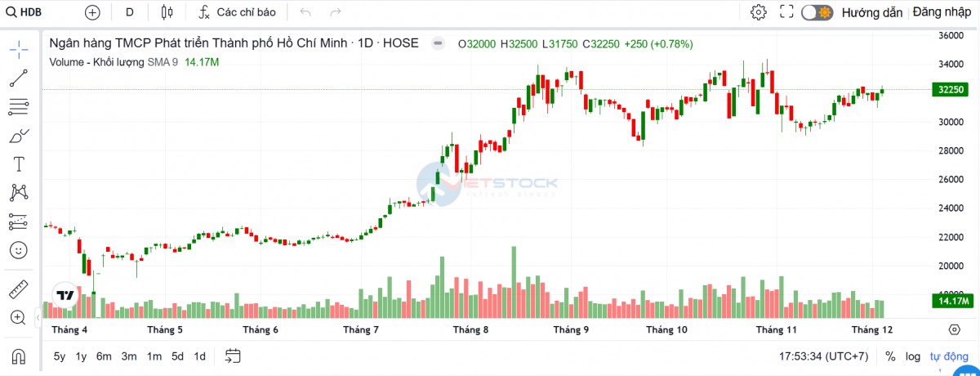Pick the brush drawing tool
This screenshot has width=980, height=376.
(x=19, y=136)
